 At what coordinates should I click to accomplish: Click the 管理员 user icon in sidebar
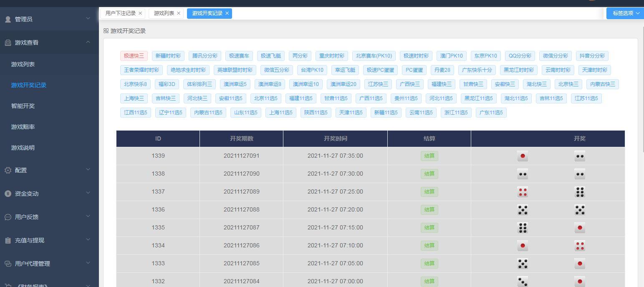pos(8,19)
